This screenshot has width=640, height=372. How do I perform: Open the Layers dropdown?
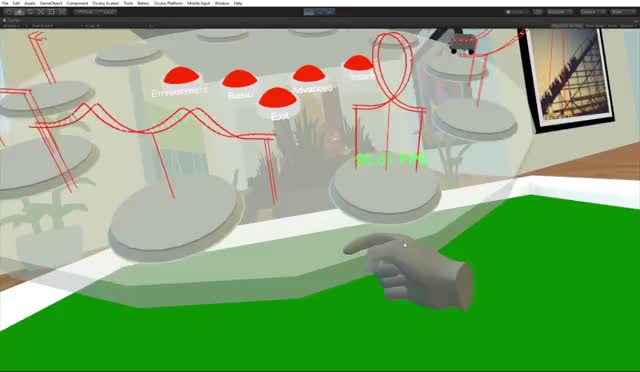[593, 12]
